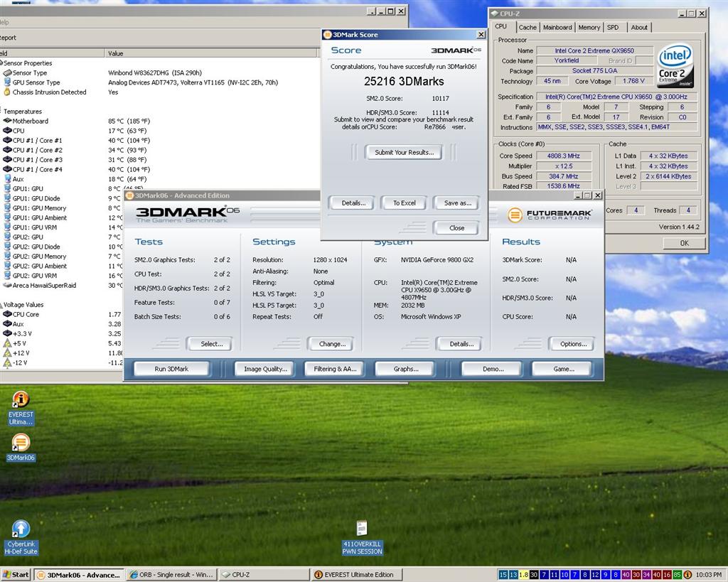
Task: Click the Value column header in EVEREST
Action: (211, 53)
